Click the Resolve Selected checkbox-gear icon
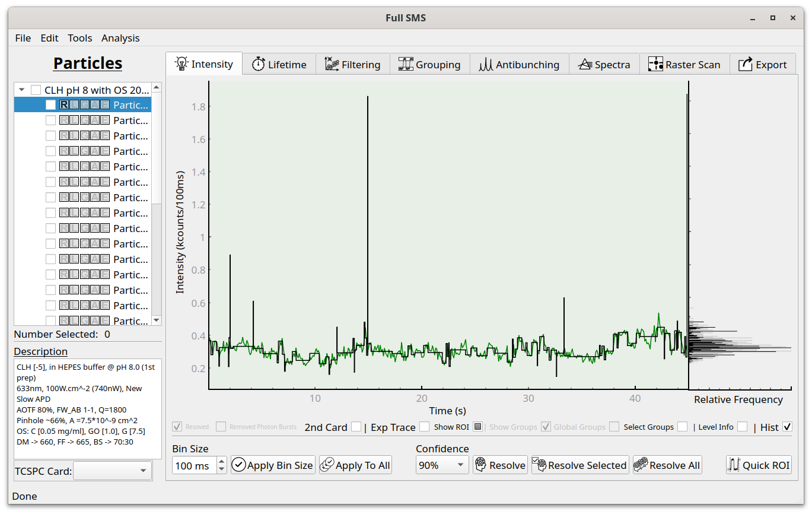The width and height of the screenshot is (812, 514). tap(539, 465)
